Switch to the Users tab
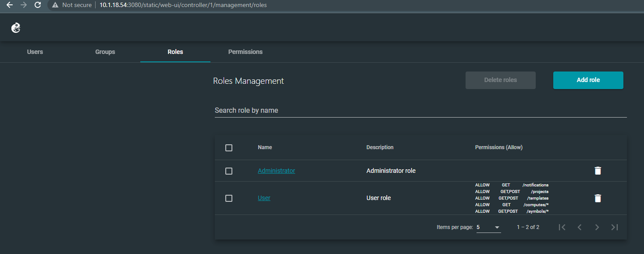This screenshot has height=254, width=644. (x=35, y=51)
